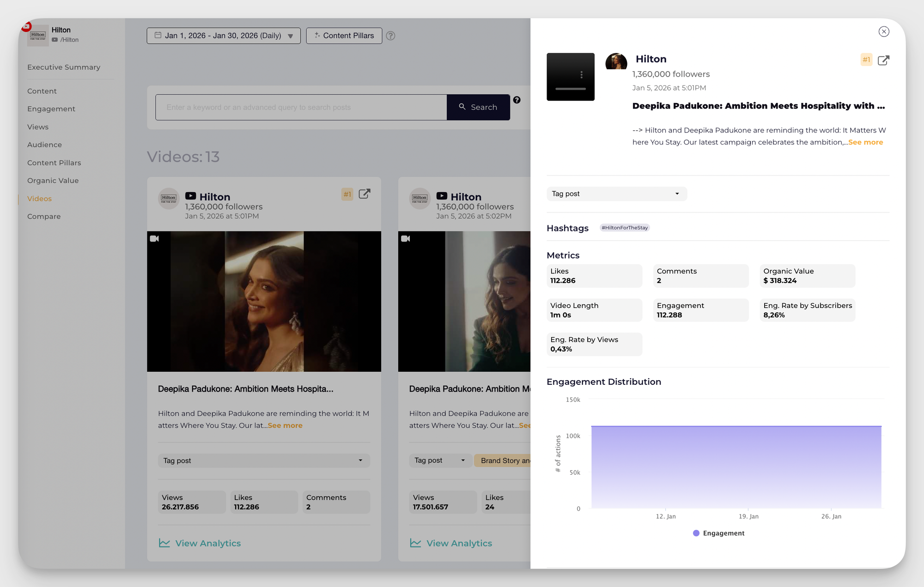The image size is (924, 587).
Task: Open Tag post dropdown on first video card
Action: 264,460
